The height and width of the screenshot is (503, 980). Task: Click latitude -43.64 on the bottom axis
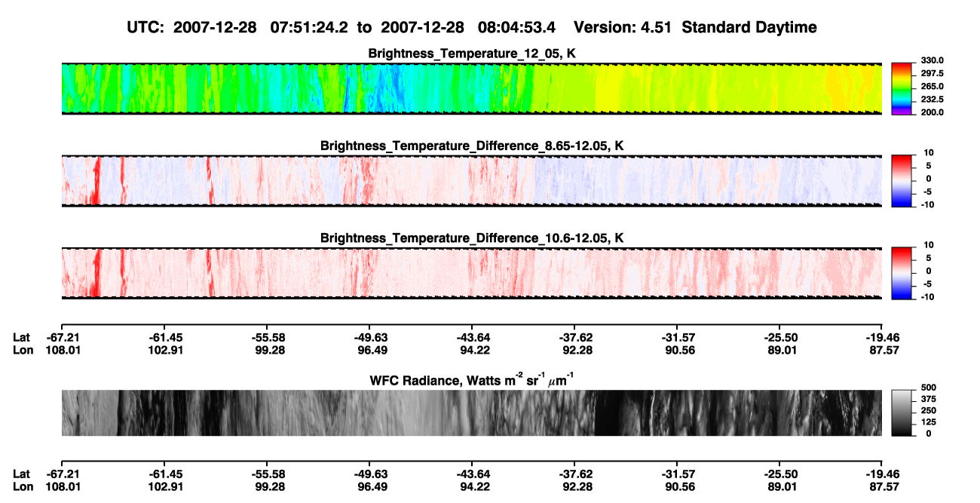(x=473, y=474)
